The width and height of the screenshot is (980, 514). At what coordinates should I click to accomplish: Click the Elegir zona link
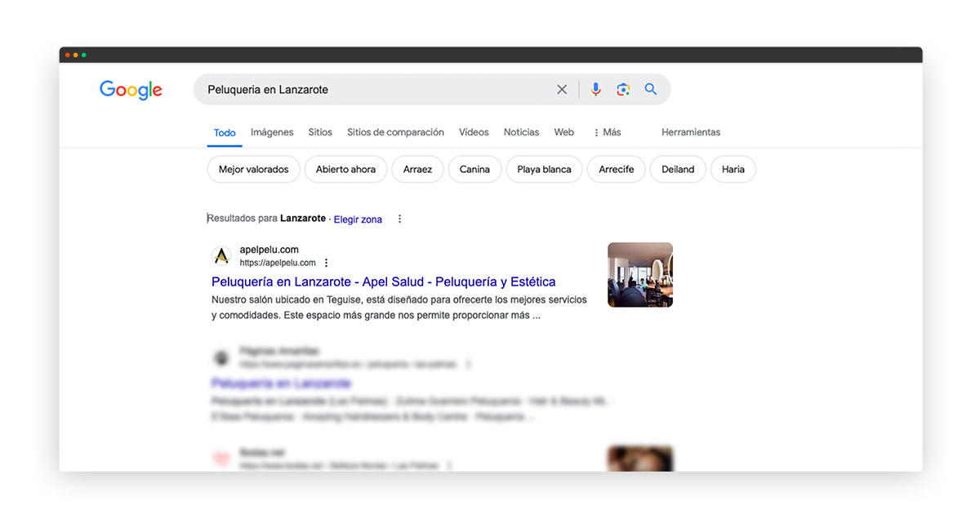click(358, 219)
